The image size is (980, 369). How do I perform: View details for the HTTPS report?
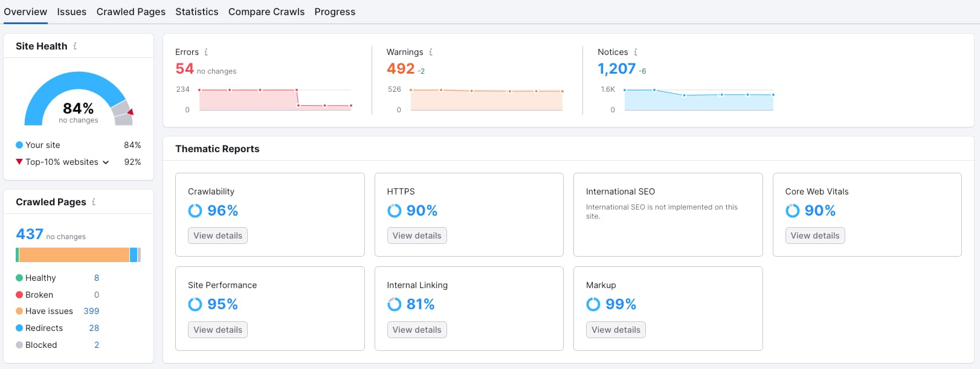tap(417, 236)
